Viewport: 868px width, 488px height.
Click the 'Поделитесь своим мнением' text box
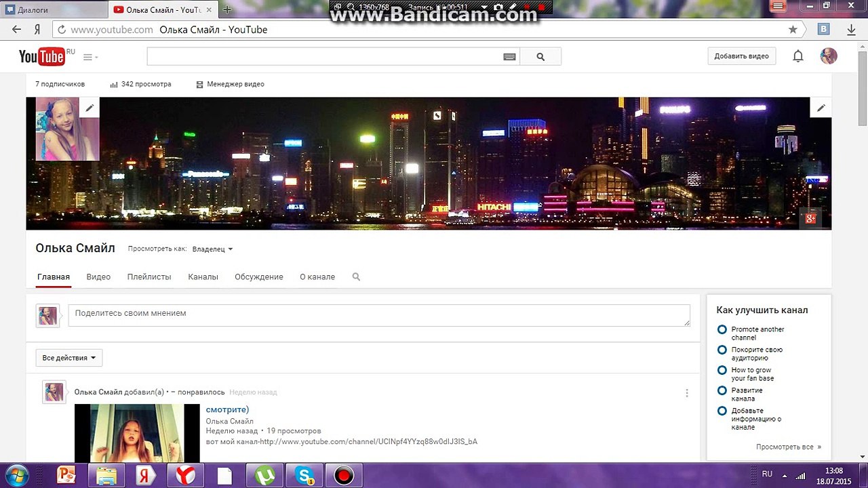coord(379,315)
